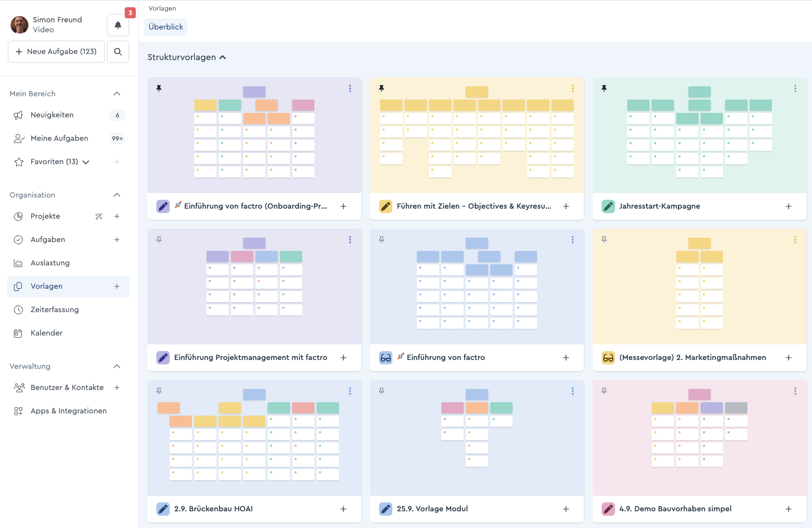This screenshot has height=528, width=812.
Task: Click the plus on Messevorlage Marketingmaßnahmen card
Action: pyautogui.click(x=789, y=358)
